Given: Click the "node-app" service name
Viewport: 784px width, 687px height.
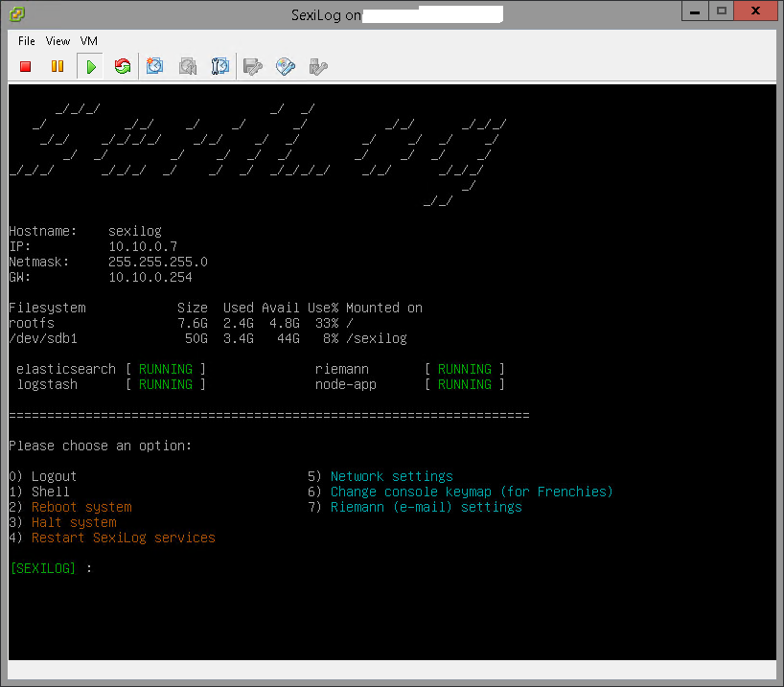Looking at the screenshot, I should coord(345,384).
